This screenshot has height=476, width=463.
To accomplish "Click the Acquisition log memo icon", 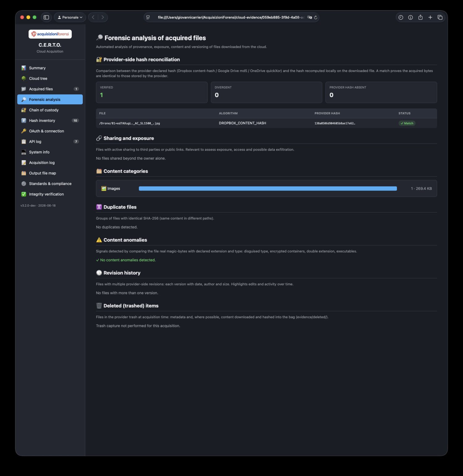I will 24,163.
